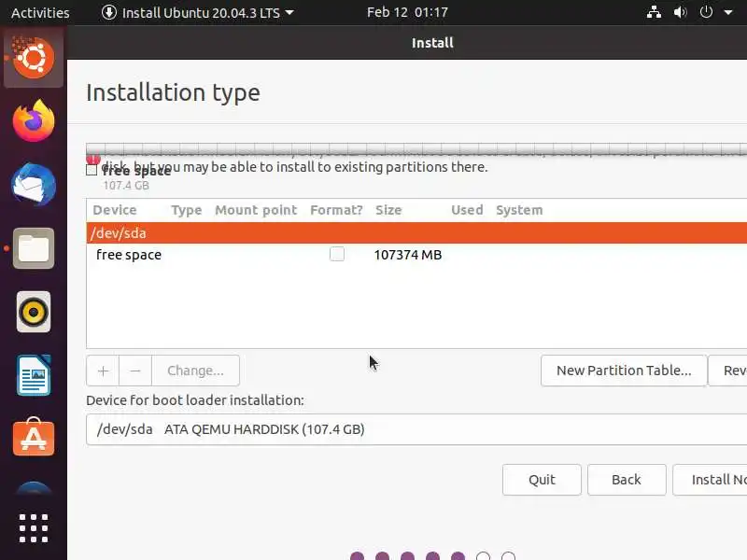Open Ubuntu Software store icon
This screenshot has width=747, height=560.
pos(34,437)
